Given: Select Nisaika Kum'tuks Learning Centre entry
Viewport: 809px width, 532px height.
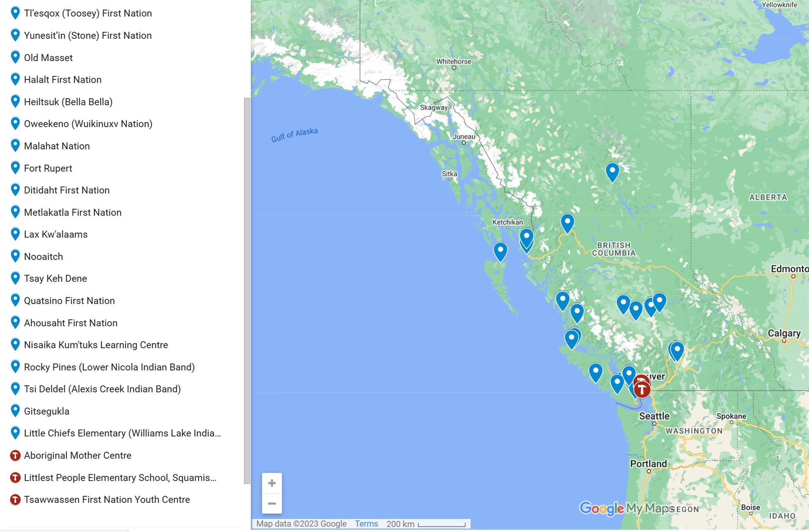Looking at the screenshot, I should [x=96, y=345].
